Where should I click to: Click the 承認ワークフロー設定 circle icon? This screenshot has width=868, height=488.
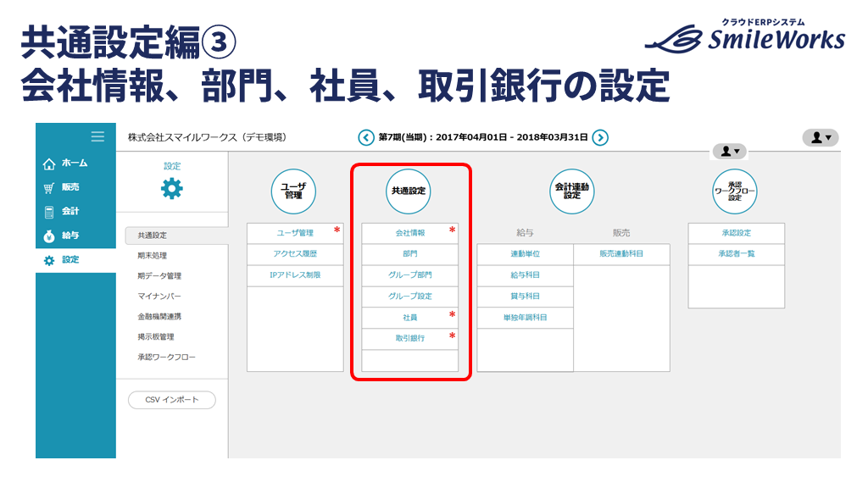pos(735,191)
